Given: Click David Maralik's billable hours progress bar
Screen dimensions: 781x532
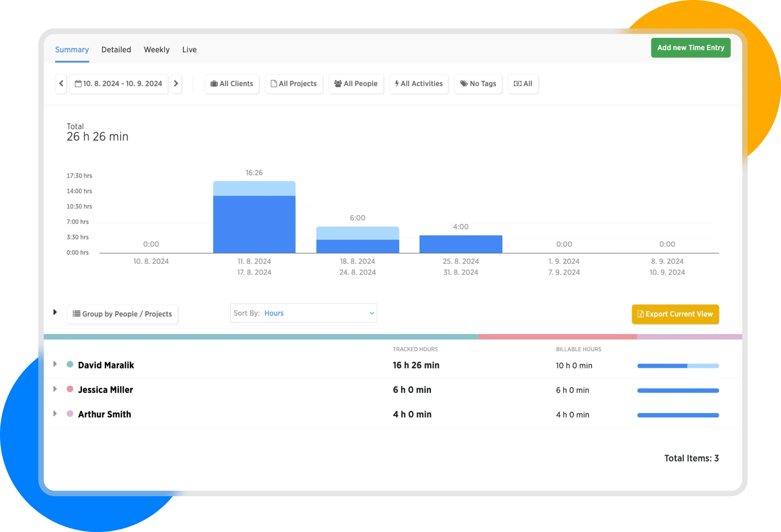Looking at the screenshot, I should tap(678, 366).
